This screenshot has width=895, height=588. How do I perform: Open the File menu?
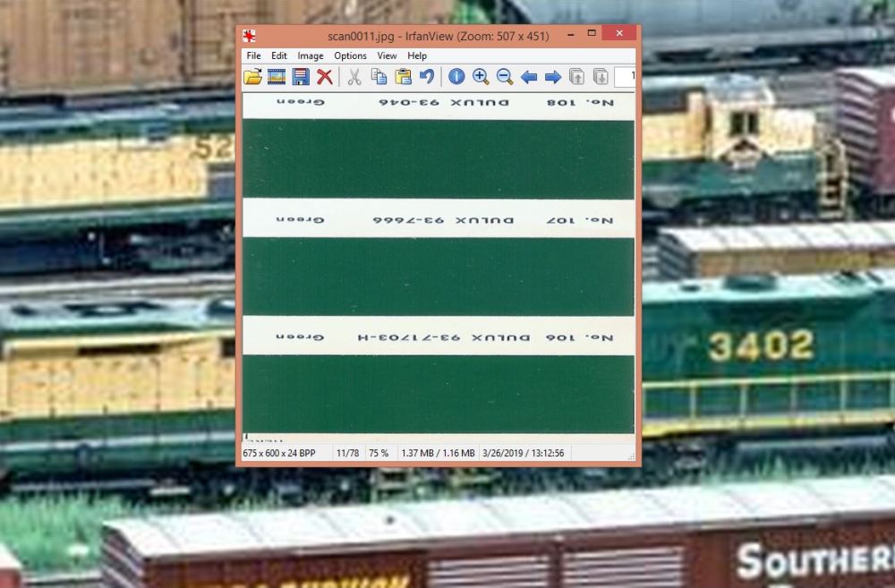[x=253, y=56]
